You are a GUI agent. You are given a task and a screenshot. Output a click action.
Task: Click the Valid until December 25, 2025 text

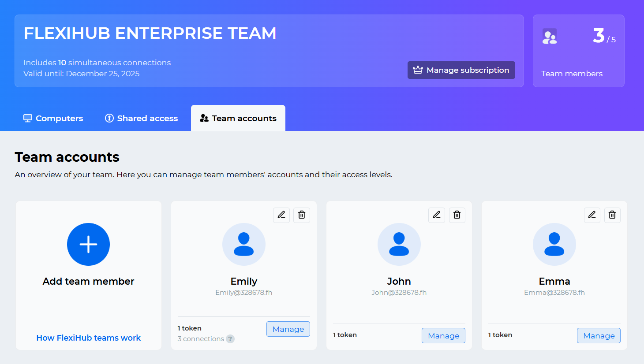click(x=82, y=74)
